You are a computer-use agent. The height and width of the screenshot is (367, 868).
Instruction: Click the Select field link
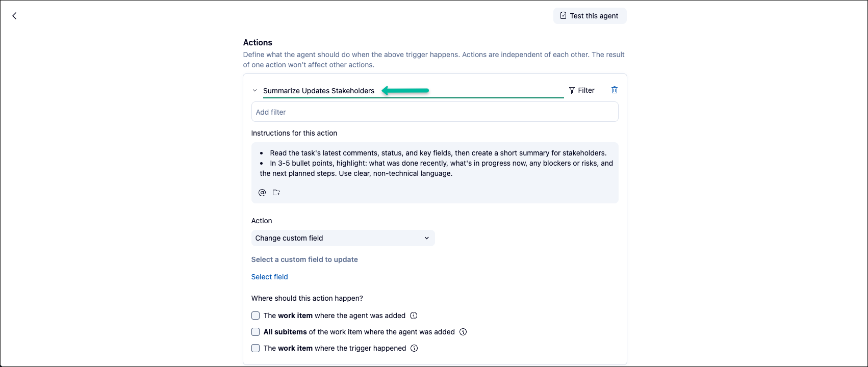point(269,277)
